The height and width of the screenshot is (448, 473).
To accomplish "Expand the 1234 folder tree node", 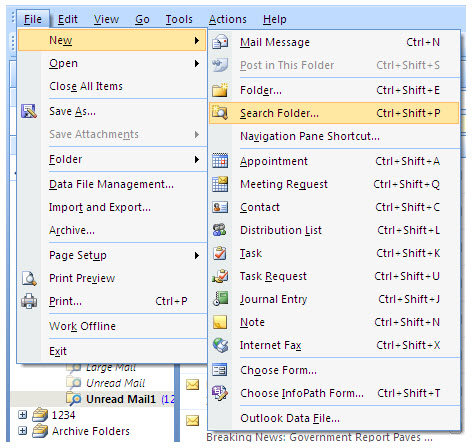I will point(22,415).
